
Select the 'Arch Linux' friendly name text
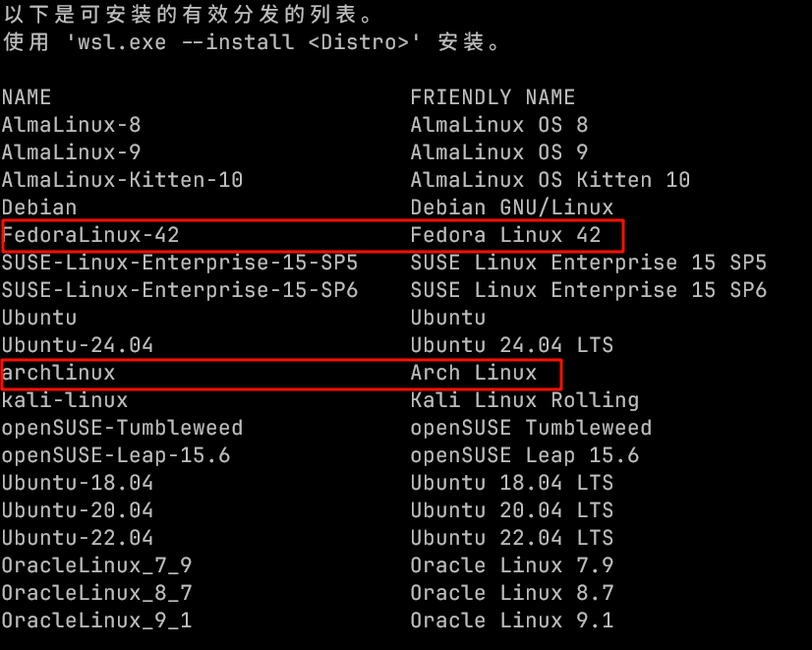tap(474, 373)
